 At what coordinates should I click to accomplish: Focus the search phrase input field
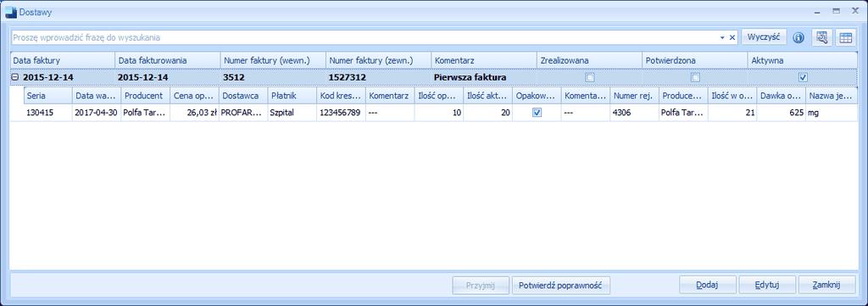[x=364, y=37]
